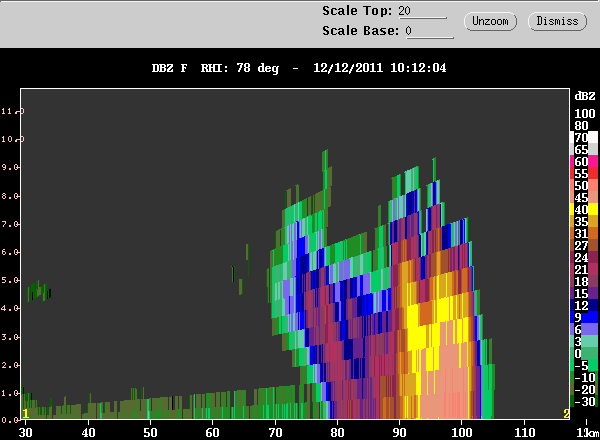Click the 90 km range axis label
The width and height of the screenshot is (600, 440).
[399, 432]
